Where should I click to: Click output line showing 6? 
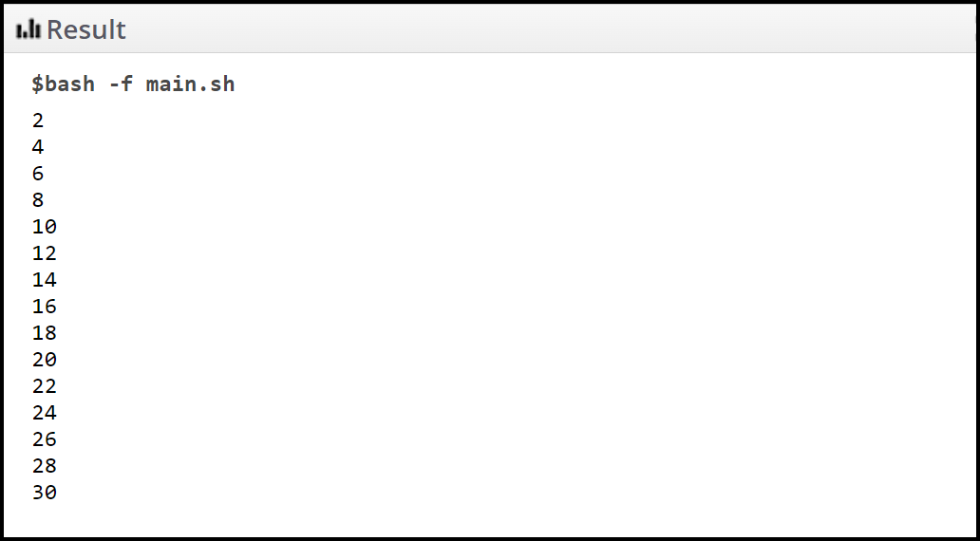point(38,173)
